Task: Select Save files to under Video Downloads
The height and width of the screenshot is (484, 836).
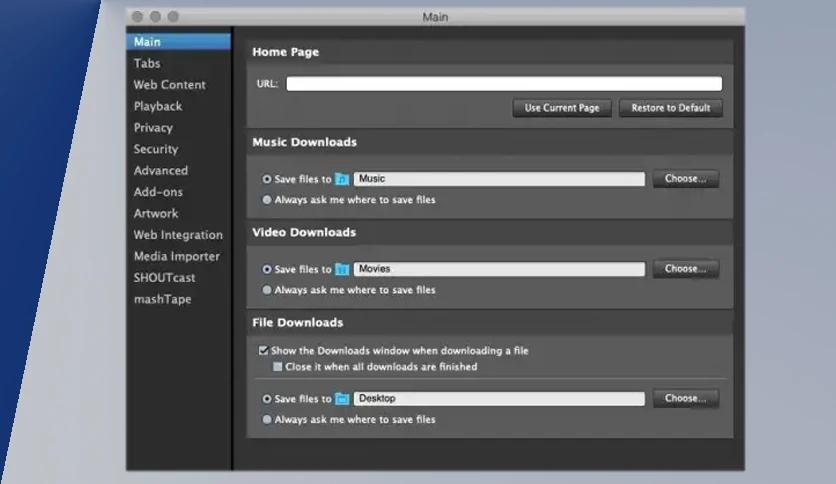Action: (x=267, y=269)
